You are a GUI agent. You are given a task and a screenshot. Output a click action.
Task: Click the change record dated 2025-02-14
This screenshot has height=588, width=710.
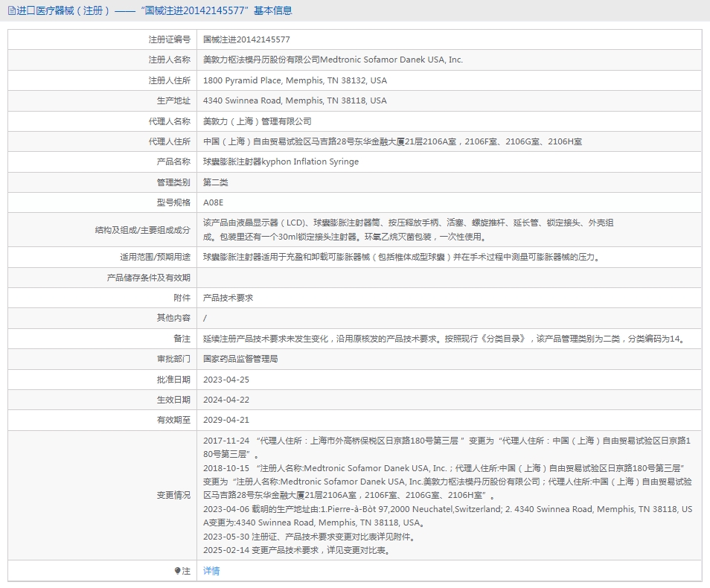click(x=296, y=550)
